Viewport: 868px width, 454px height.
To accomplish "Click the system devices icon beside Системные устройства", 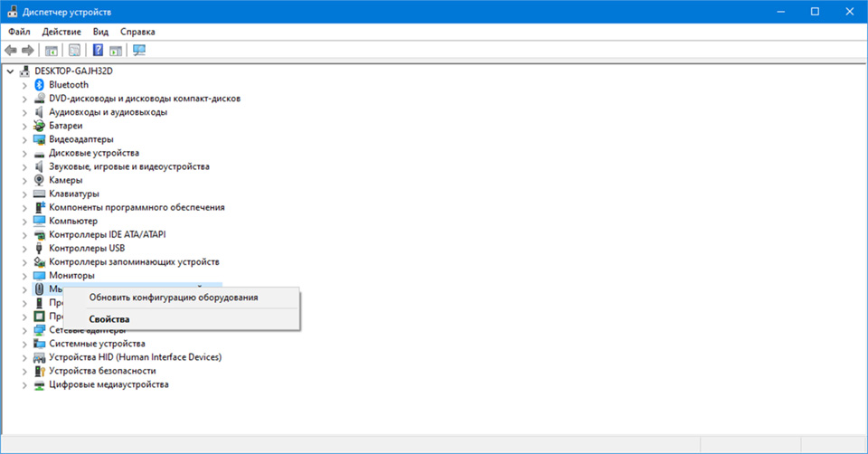I will (x=39, y=344).
